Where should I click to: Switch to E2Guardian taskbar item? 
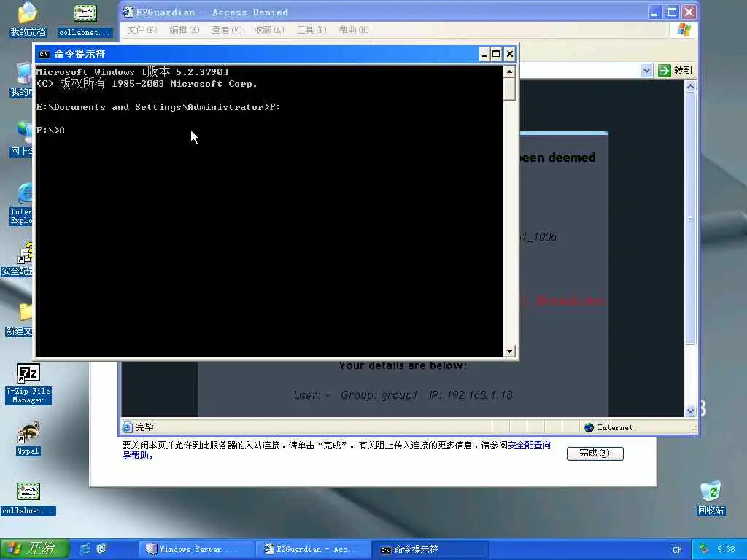click(x=312, y=549)
